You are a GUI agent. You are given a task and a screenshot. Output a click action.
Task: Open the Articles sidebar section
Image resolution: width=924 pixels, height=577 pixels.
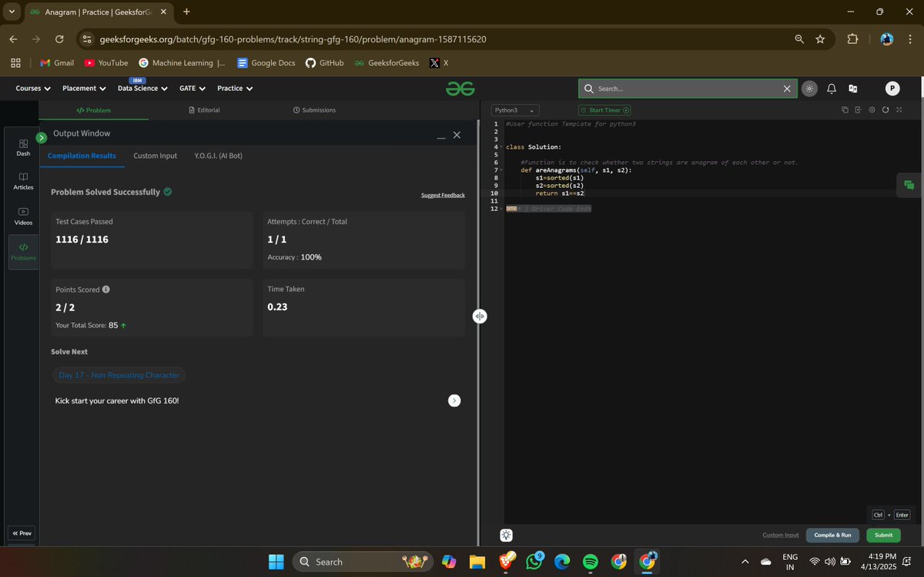(23, 181)
